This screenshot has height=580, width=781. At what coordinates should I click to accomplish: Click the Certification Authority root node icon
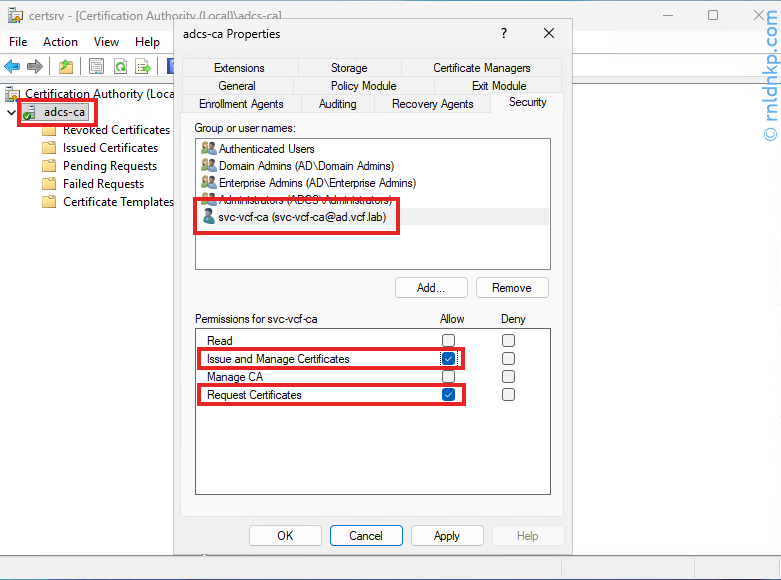click(13, 94)
